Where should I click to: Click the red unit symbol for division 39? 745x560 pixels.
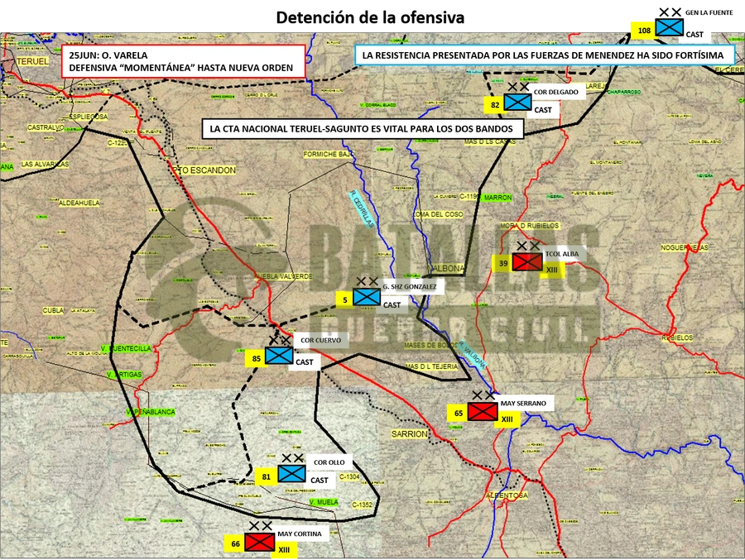527,261
